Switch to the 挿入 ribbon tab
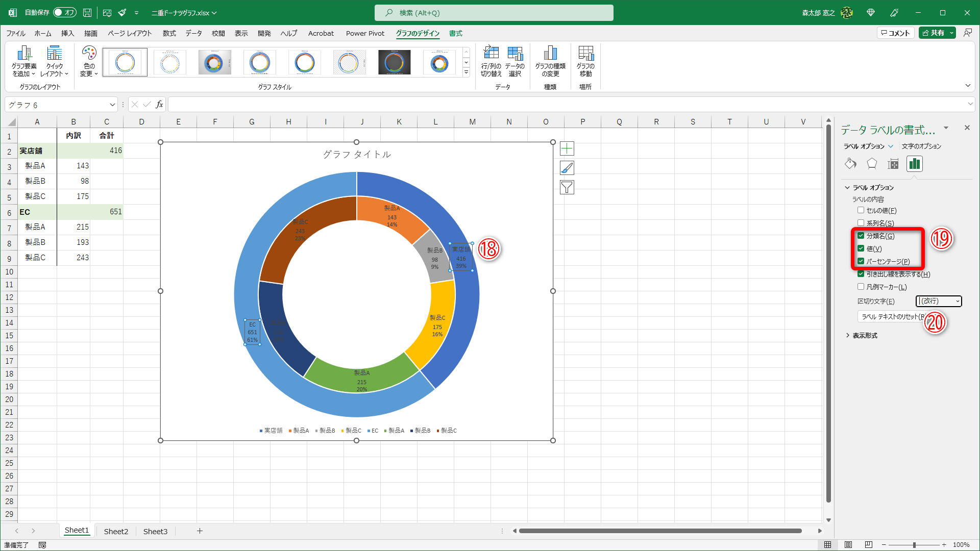 pyautogui.click(x=67, y=33)
